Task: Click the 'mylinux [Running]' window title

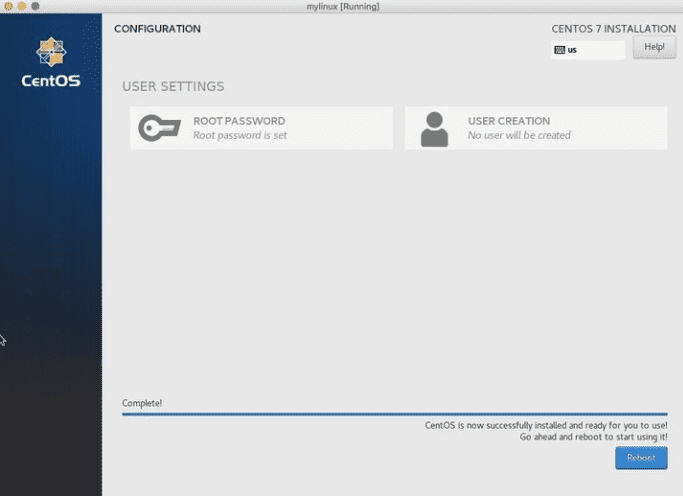Action: coord(341,6)
